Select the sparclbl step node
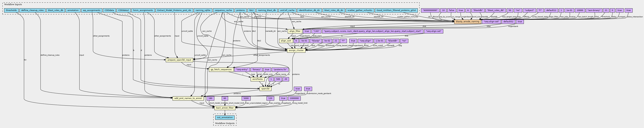 click(x=265, y=89)
